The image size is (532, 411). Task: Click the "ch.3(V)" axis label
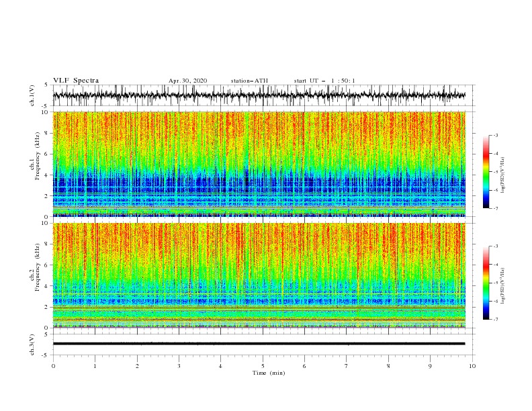point(32,345)
